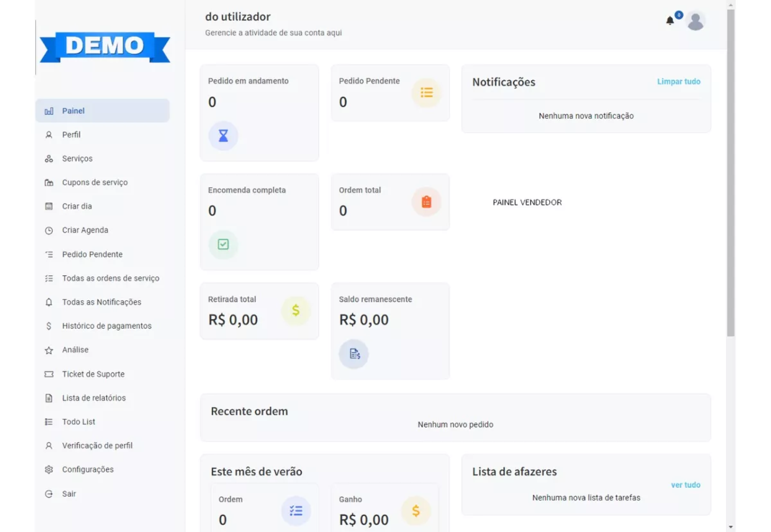
Task: Go to Serviços in the sidebar
Action: (x=77, y=158)
